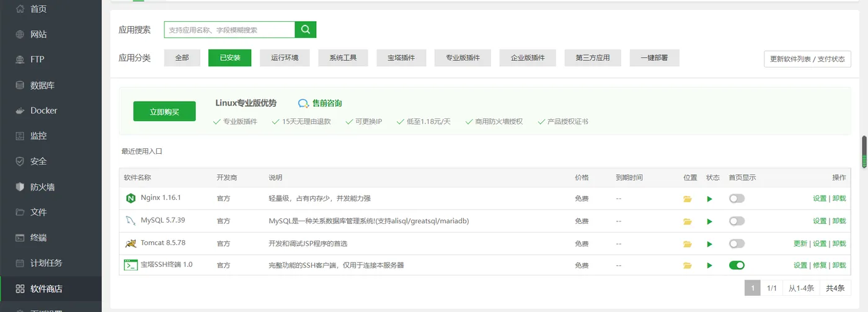Click the Nginx 1.16.1 name
This screenshot has height=312, width=868.
[x=161, y=198]
